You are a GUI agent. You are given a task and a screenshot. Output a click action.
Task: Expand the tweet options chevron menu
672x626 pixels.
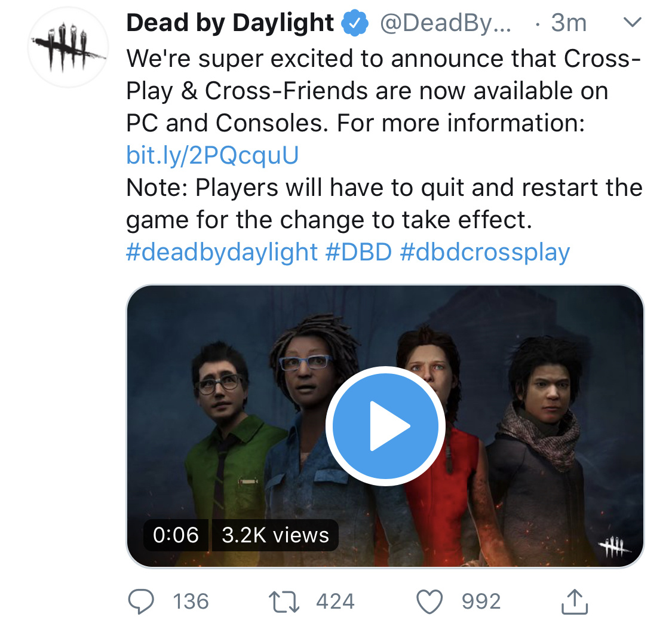coord(632,22)
